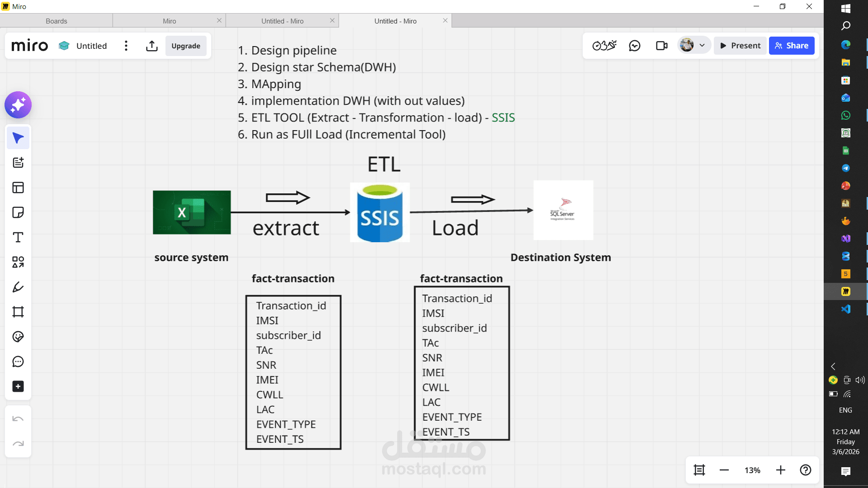This screenshot has height=488, width=868.
Task: Click the export board icon
Action: (x=152, y=46)
